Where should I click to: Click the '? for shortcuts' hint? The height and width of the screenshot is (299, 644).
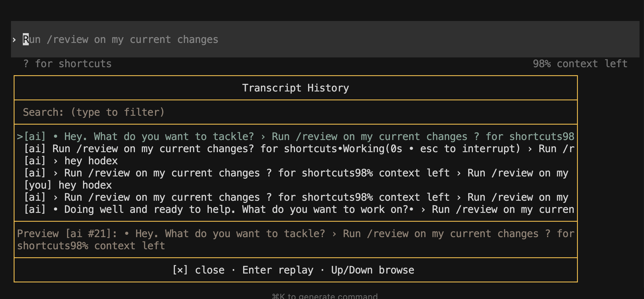click(67, 64)
